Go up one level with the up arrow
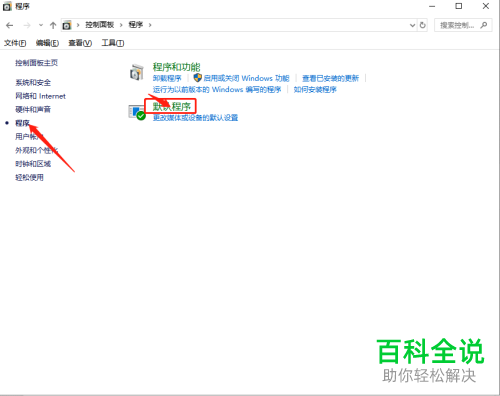The width and height of the screenshot is (500, 396). (x=53, y=25)
